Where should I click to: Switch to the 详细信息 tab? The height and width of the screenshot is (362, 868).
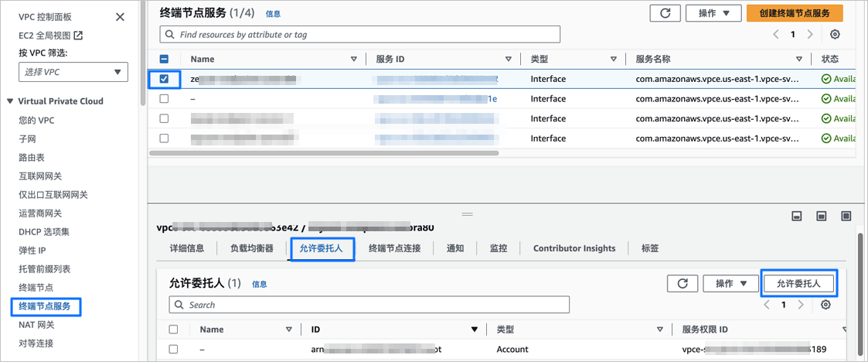pos(187,248)
